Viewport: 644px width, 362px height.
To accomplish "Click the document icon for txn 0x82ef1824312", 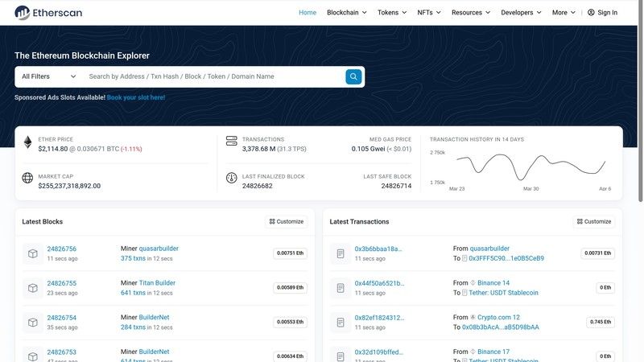I will [x=341, y=323].
